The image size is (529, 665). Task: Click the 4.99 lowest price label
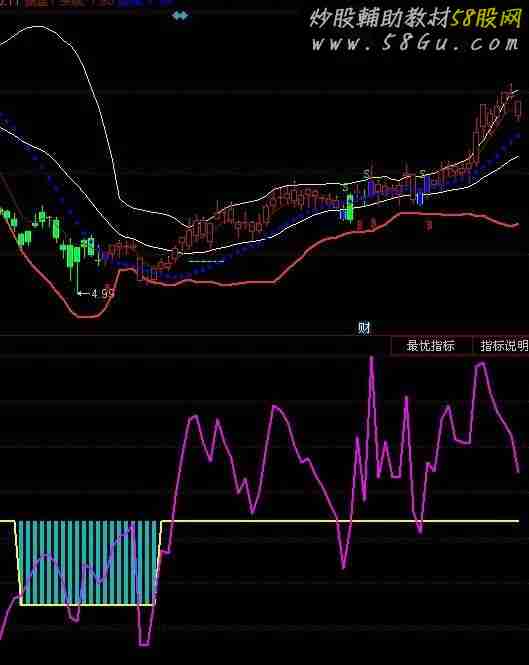pyautogui.click(x=103, y=293)
